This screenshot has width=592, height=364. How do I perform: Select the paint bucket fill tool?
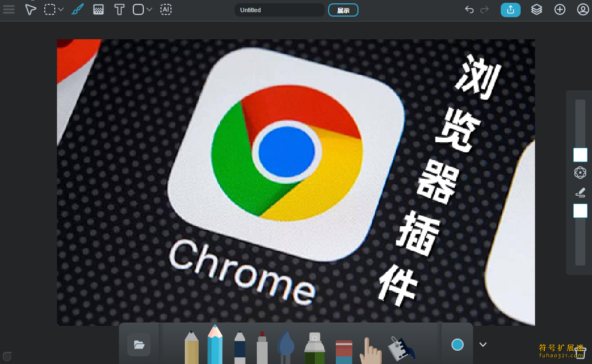401,348
